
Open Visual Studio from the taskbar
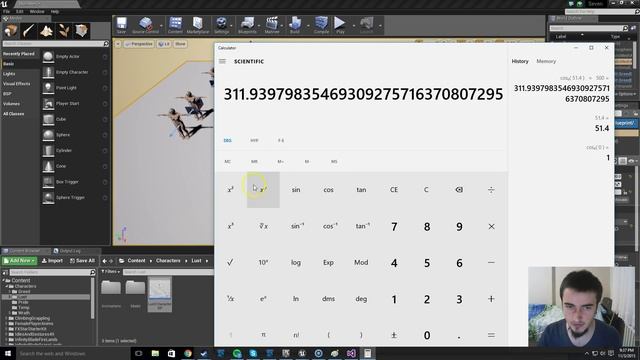[x=351, y=353]
